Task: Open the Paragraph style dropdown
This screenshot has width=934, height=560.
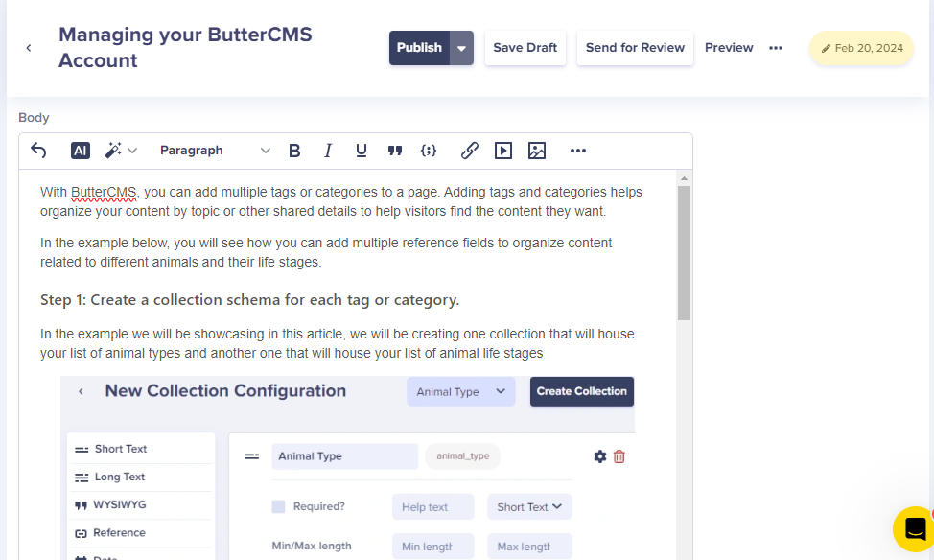Action: click(x=215, y=151)
